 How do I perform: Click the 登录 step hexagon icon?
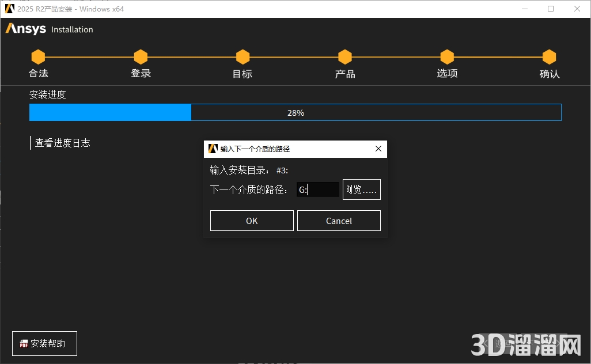pyautogui.click(x=141, y=56)
